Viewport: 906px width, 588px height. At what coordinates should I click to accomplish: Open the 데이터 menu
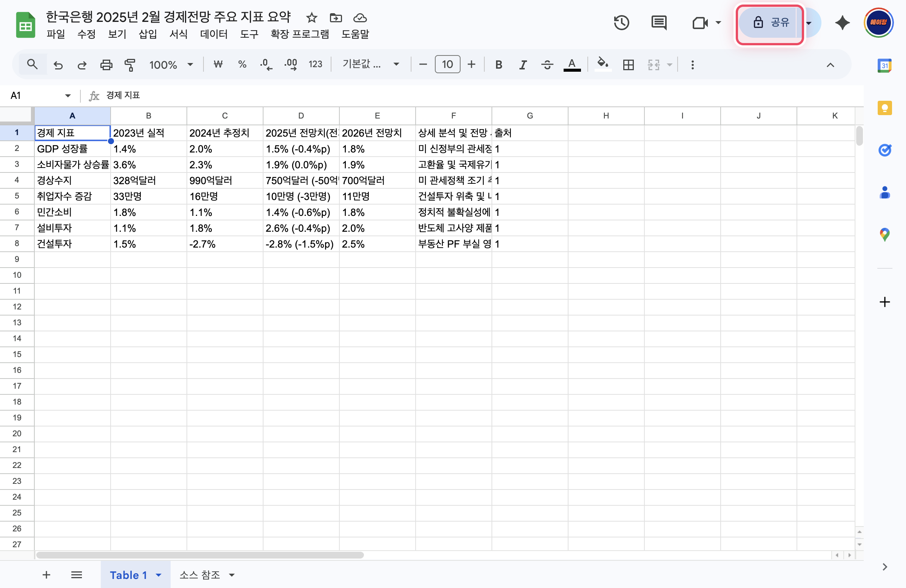pyautogui.click(x=214, y=34)
